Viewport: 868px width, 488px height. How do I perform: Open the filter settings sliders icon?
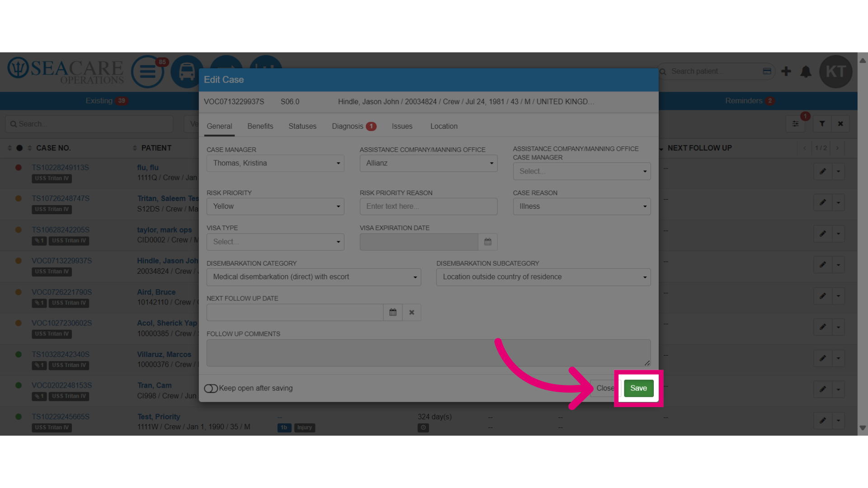pyautogui.click(x=796, y=124)
